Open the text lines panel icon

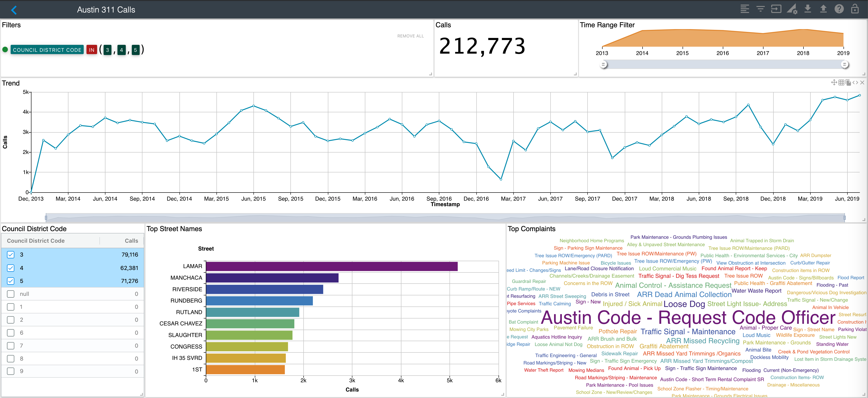(745, 9)
